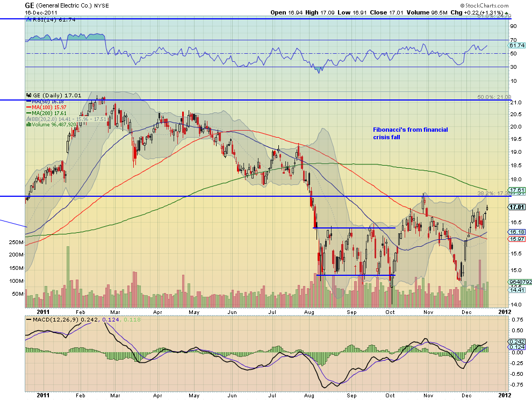
Task: Click the green volume tag on the right axis
Action: click(x=520, y=282)
